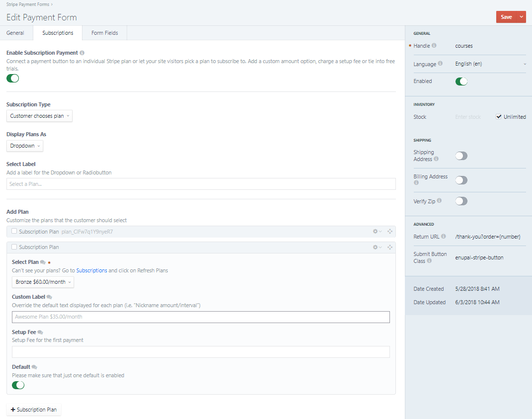The image size is (532, 419).
Task: Check the expanded Subscription Plan block checkbox
Action: [x=14, y=247]
